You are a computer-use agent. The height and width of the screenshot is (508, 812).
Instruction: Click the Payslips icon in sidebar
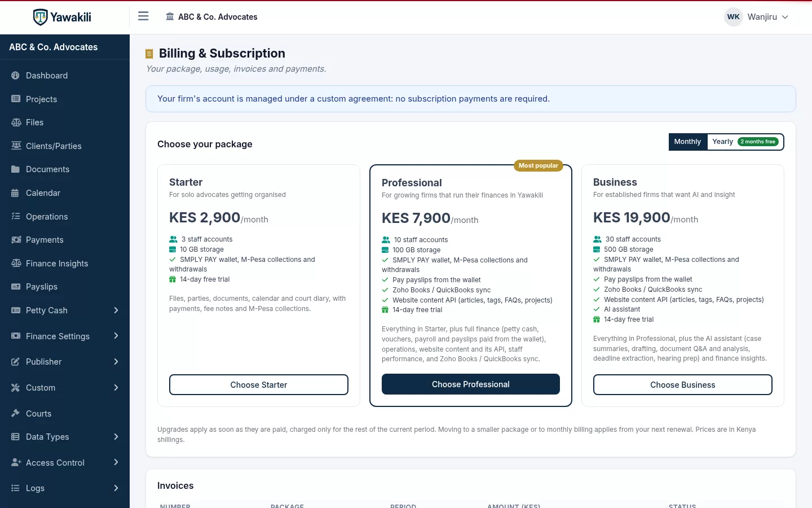(16, 287)
